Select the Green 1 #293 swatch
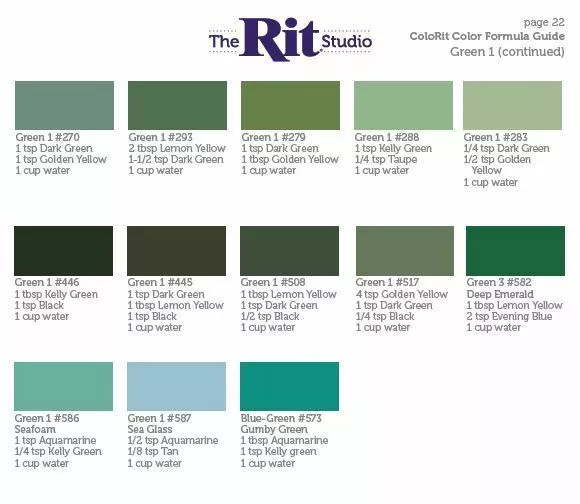This screenshot has height=504, width=580. pos(178,105)
